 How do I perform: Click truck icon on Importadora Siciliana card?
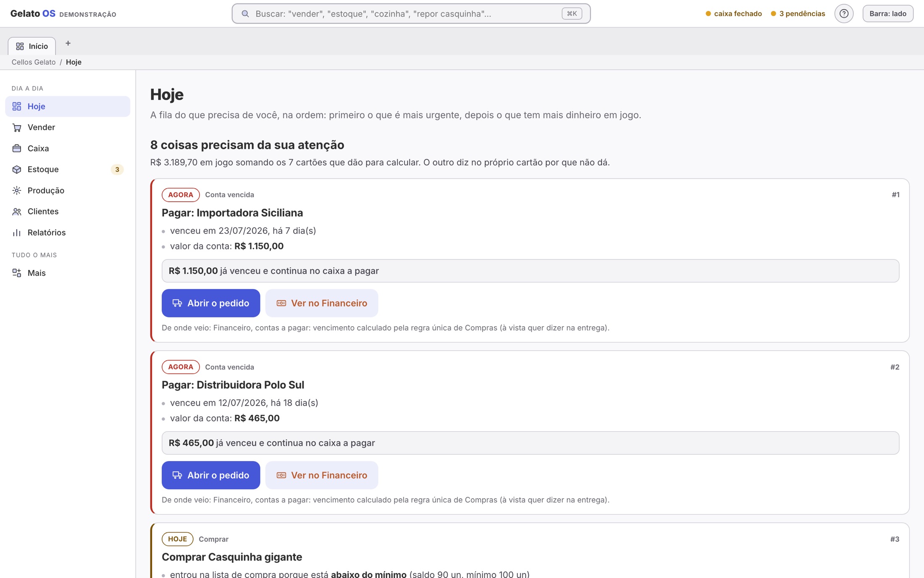[177, 303]
